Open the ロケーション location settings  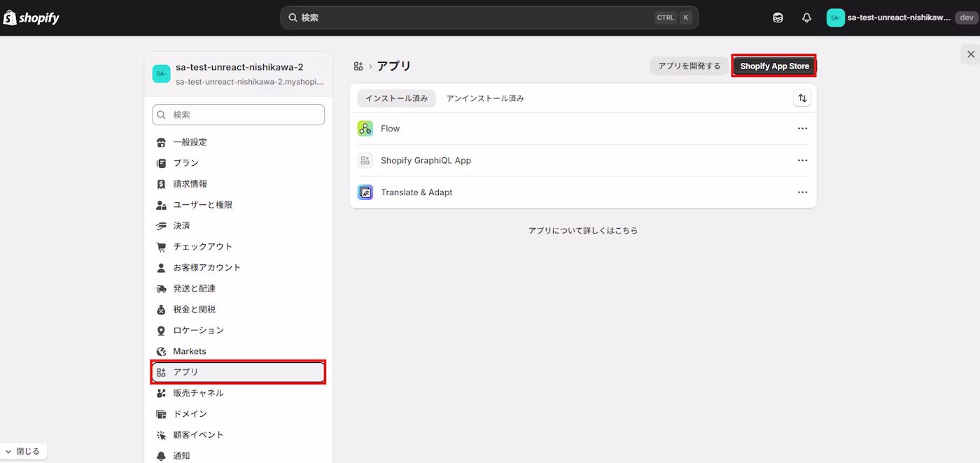[199, 330]
